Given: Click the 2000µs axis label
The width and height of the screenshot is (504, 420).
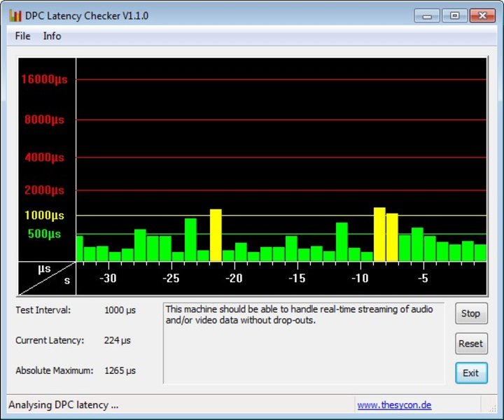Looking at the screenshot, I should tap(44, 190).
